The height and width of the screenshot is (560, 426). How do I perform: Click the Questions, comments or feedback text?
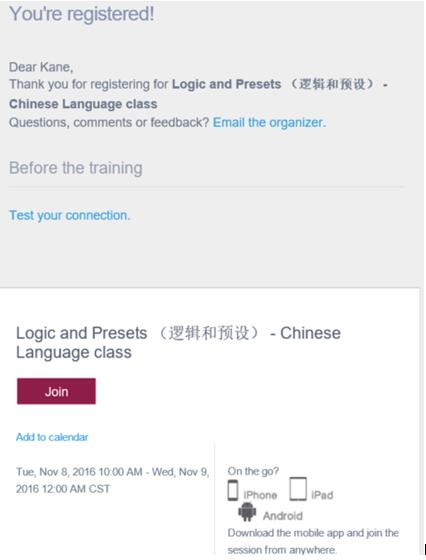[x=109, y=122]
